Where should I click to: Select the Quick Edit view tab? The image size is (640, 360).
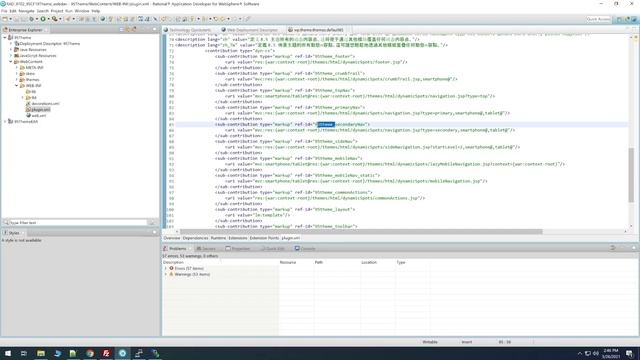[273, 249]
